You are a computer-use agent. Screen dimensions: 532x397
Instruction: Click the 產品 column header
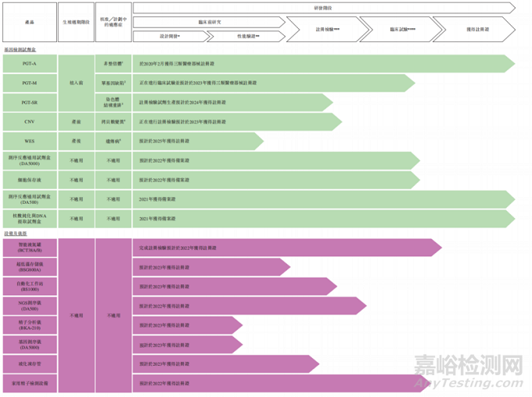pyautogui.click(x=30, y=23)
